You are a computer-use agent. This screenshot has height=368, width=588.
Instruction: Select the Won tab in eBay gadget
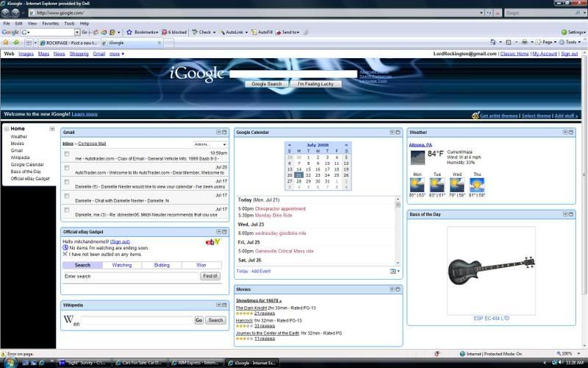[201, 265]
